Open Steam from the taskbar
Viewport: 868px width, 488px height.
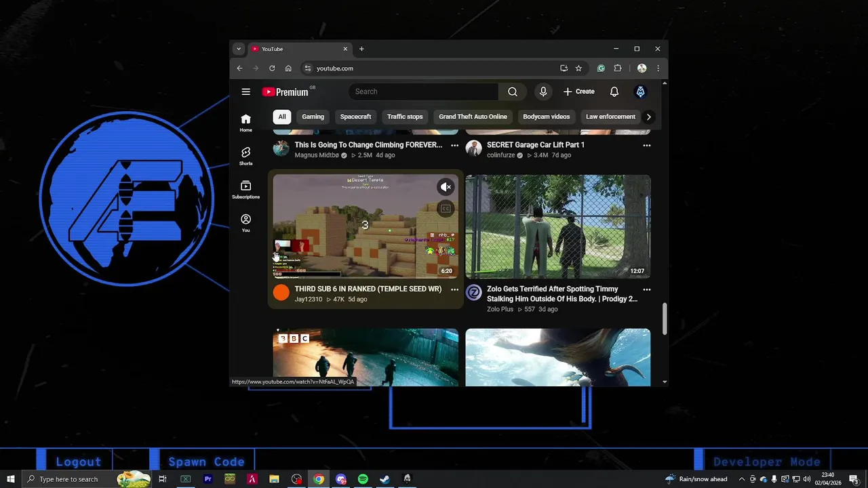point(384,479)
